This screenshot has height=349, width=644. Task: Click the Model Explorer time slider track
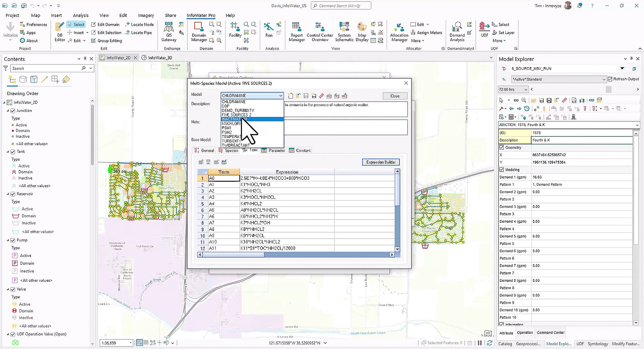tap(584, 89)
